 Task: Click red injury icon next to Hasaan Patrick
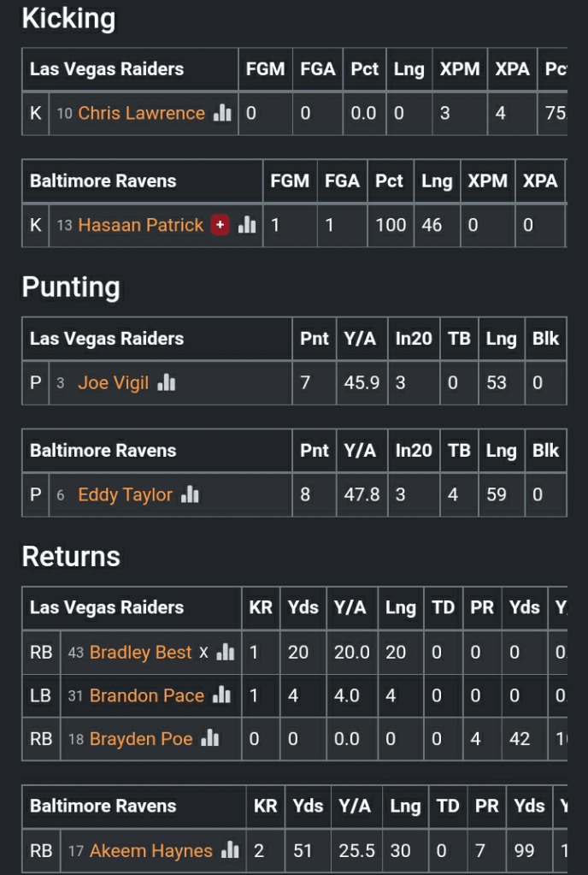pyautogui.click(x=220, y=225)
